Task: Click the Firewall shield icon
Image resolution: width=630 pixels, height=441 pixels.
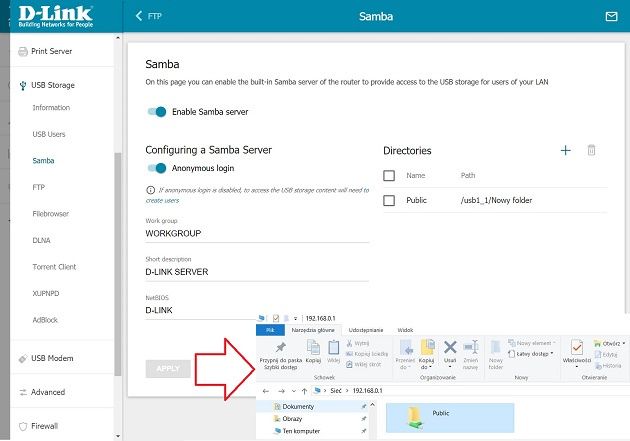Action: pos(23,426)
